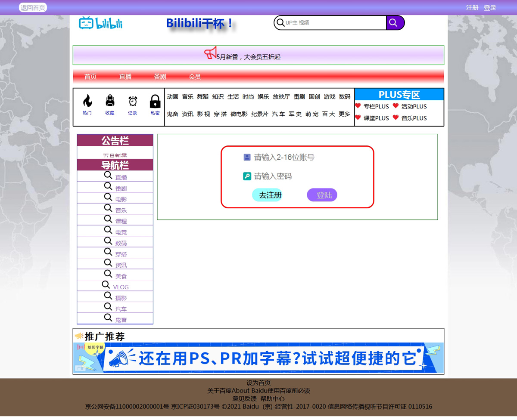Click 帮助中心 footer link
The height and width of the screenshot is (420, 517).
(272, 399)
